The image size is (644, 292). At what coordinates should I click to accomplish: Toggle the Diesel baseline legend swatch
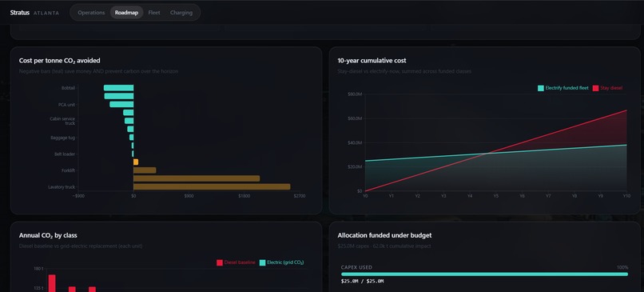click(220, 262)
